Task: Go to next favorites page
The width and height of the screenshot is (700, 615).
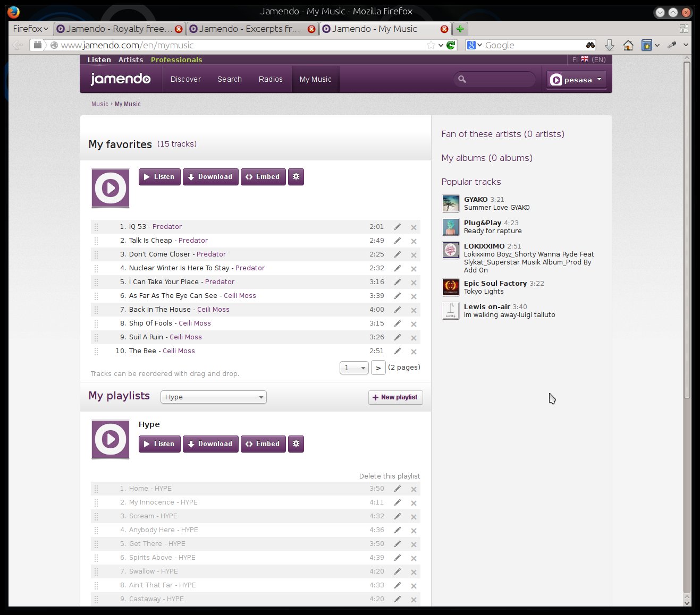Action: coord(378,368)
